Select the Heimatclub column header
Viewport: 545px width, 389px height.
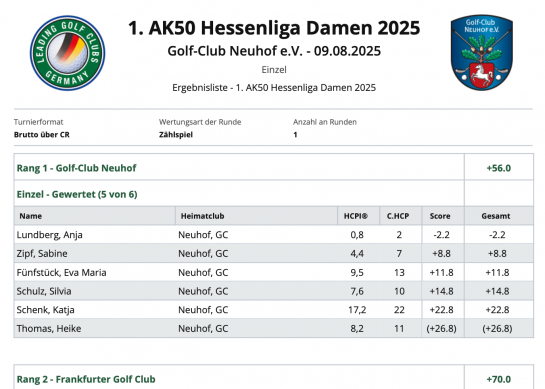(202, 216)
